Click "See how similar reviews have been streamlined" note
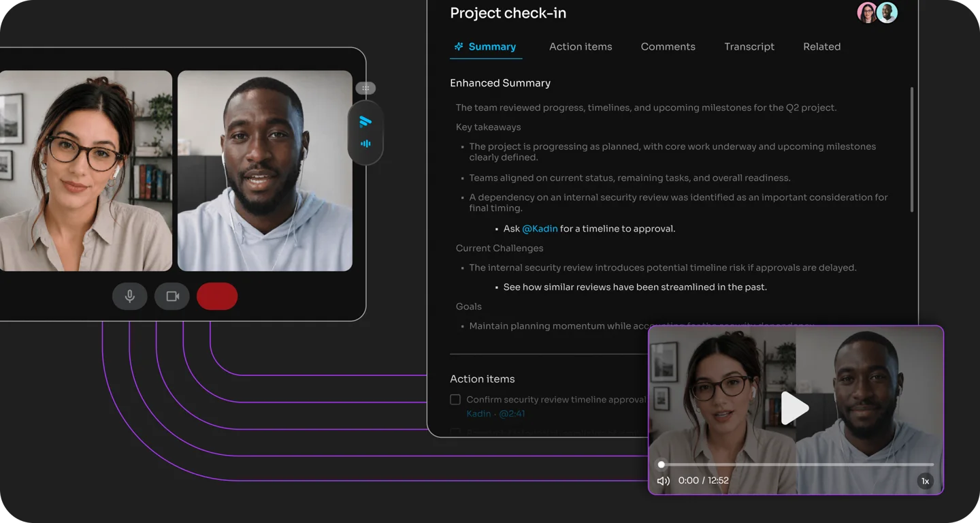Viewport: 980px width, 523px height. (635, 287)
